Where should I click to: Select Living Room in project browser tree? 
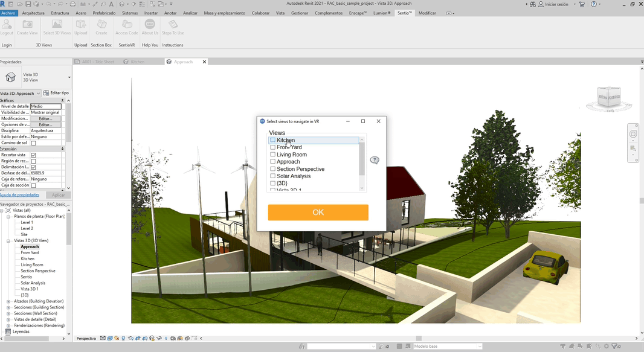click(32, 265)
